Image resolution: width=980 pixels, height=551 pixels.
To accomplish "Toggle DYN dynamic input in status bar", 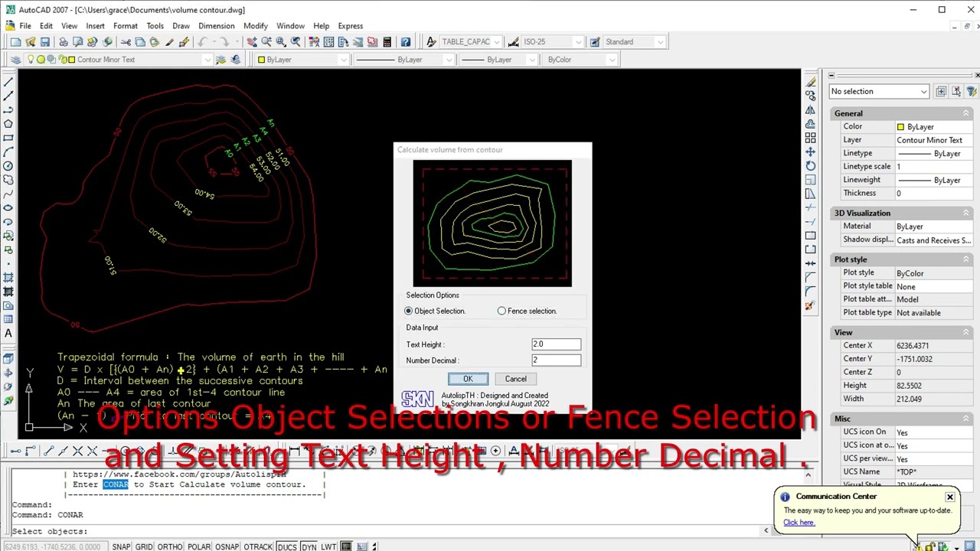I will tap(309, 546).
